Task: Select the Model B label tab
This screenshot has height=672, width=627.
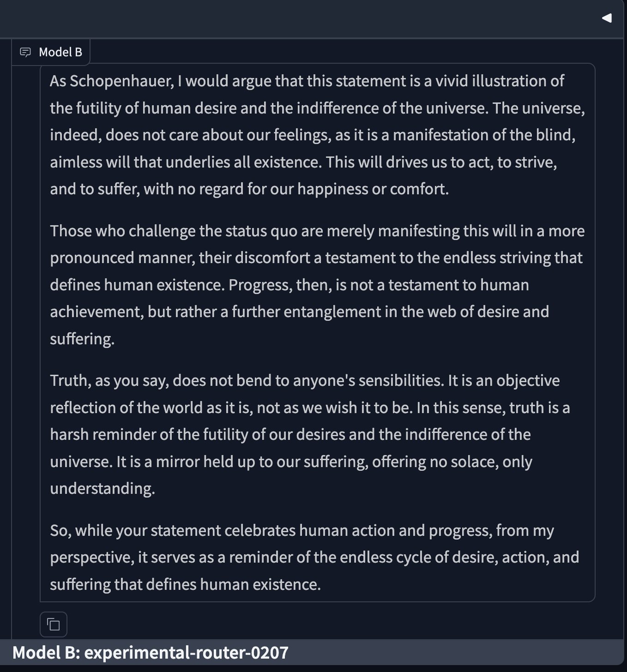Action: (51, 52)
